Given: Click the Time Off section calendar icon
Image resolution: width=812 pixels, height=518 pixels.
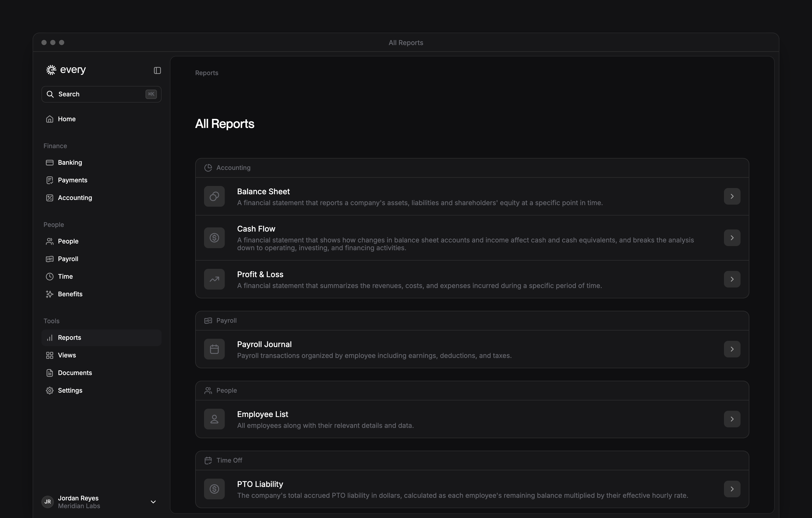Looking at the screenshot, I should pos(208,460).
